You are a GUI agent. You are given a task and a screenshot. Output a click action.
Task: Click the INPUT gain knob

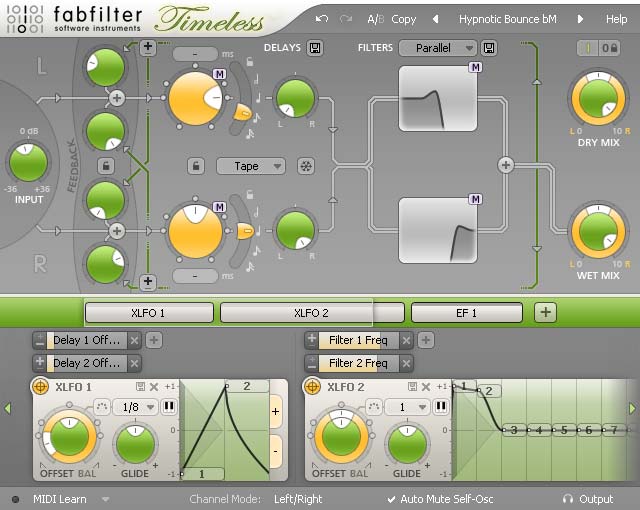click(x=28, y=162)
